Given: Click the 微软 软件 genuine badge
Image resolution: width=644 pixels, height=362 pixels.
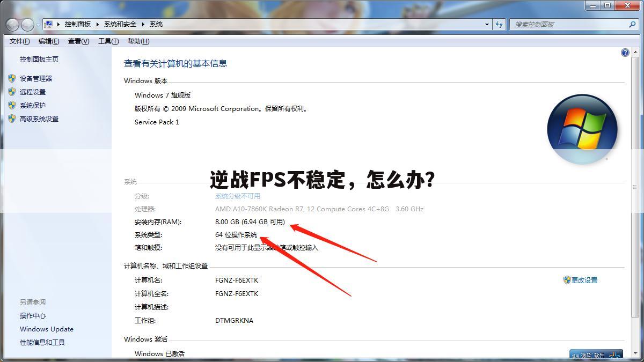Looking at the screenshot, I should (x=596, y=355).
